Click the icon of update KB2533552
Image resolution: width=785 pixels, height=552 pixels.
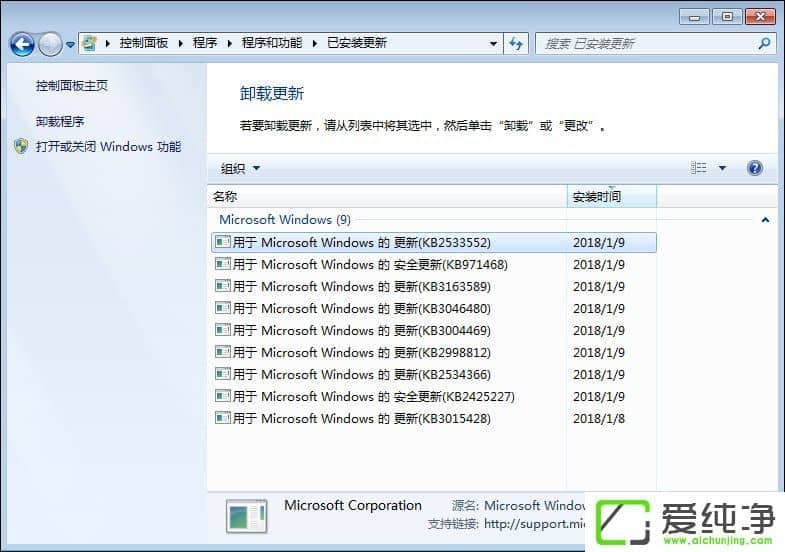click(223, 242)
